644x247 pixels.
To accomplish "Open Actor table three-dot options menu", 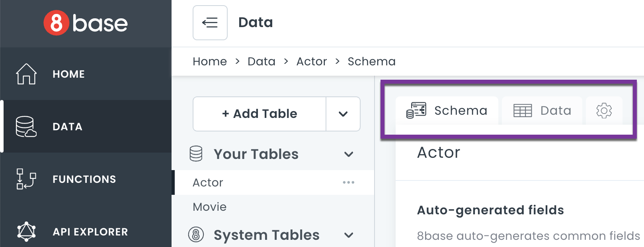I will click(x=348, y=182).
